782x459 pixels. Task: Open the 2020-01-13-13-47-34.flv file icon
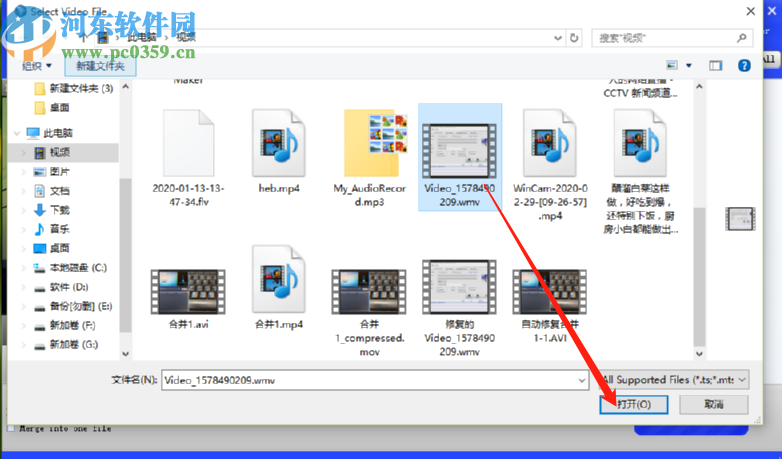pos(189,143)
